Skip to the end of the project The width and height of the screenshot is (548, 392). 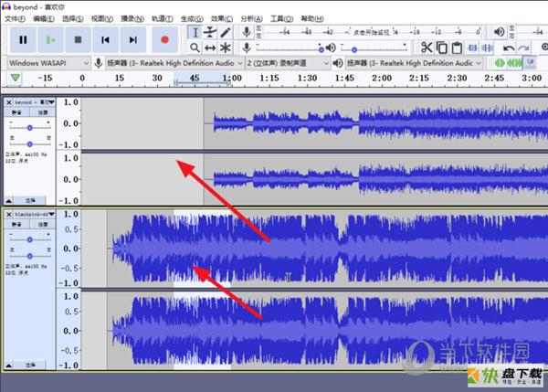pos(132,40)
